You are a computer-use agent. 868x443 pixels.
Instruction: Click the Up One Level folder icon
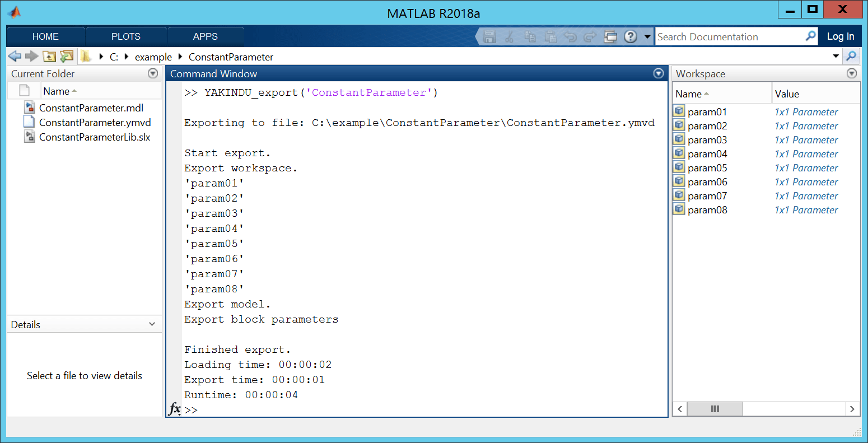click(x=50, y=57)
